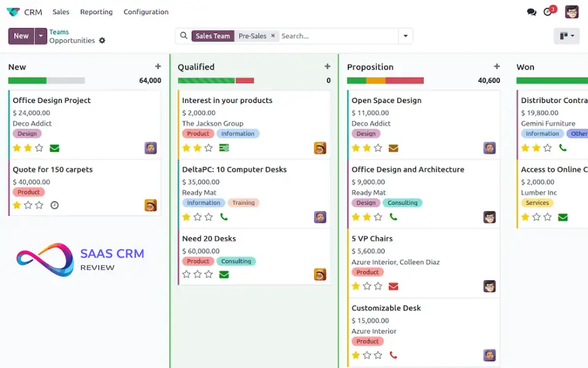
Task: Toggle first priority star on Need 20 Desks
Action: point(187,274)
